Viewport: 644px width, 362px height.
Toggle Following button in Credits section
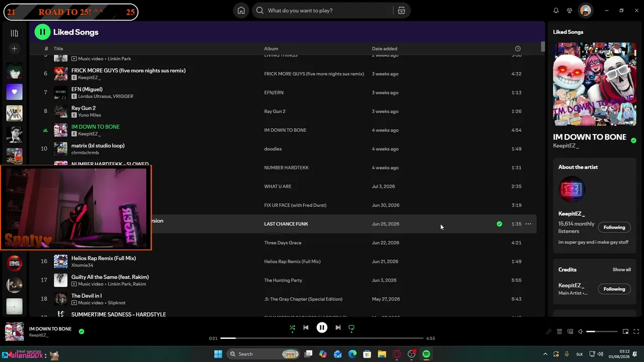point(614,289)
